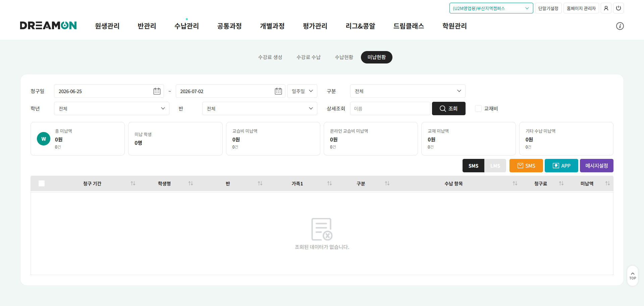Expand the 학년 전체 dropdown
The height and width of the screenshot is (306, 644).
pos(111,108)
